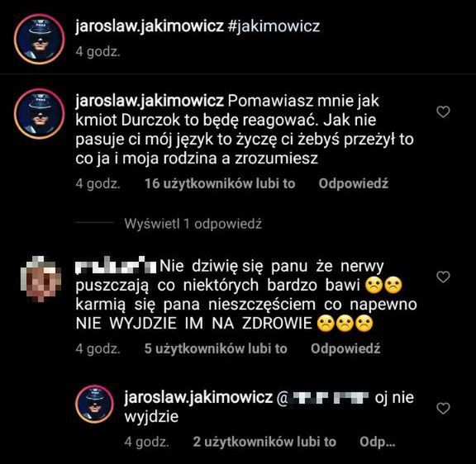This screenshot has width=476, height=464.
Task: Like the "Pomawiasz mnie jak kmiot" comment
Action: (x=443, y=112)
